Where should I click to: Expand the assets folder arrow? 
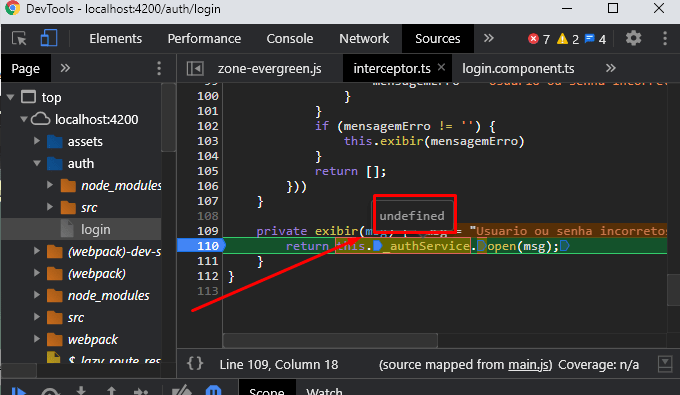coord(37,141)
